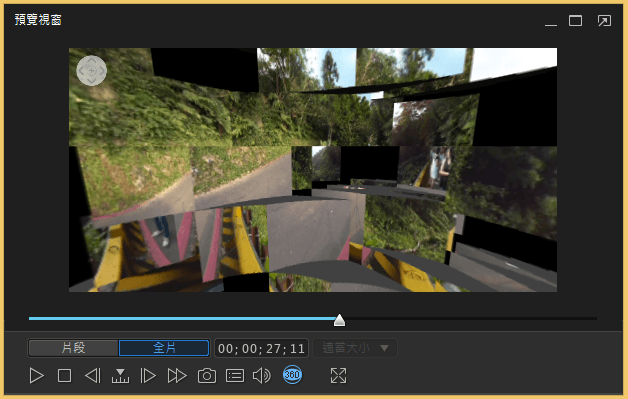This screenshot has height=399, width=628.
Task: Switch preview to full screen
Action: coord(338,376)
